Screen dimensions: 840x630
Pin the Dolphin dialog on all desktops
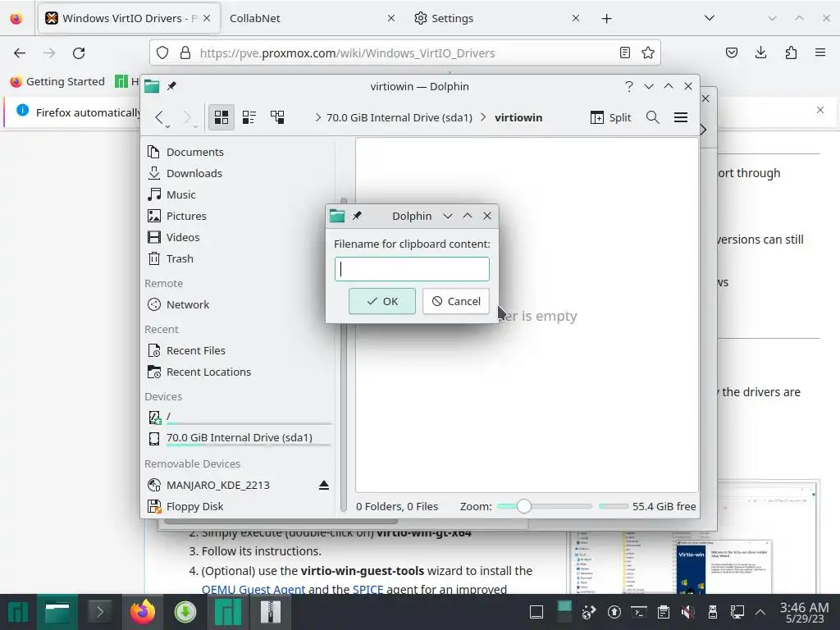tap(357, 216)
